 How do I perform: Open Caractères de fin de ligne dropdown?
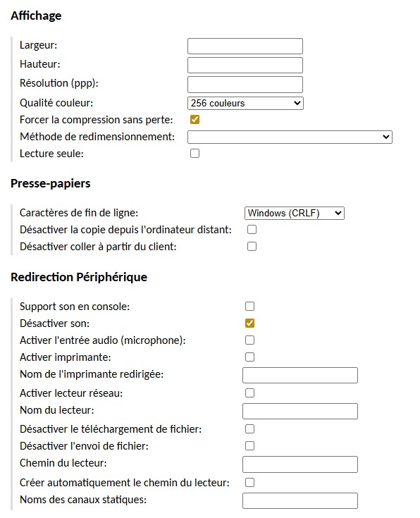pyautogui.click(x=294, y=213)
